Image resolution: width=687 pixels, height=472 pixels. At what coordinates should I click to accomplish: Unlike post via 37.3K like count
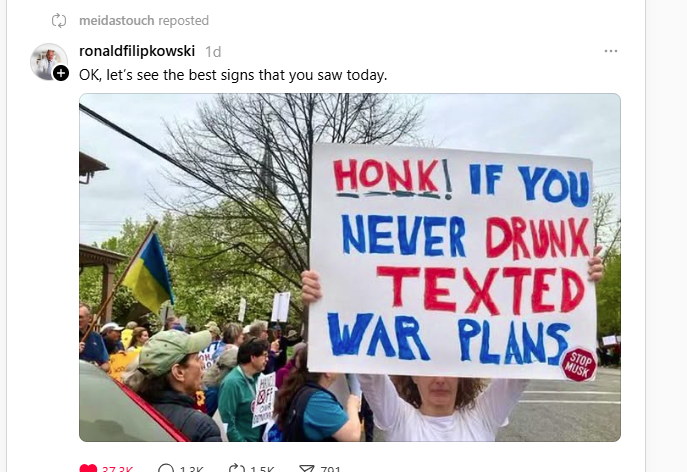pos(117,469)
